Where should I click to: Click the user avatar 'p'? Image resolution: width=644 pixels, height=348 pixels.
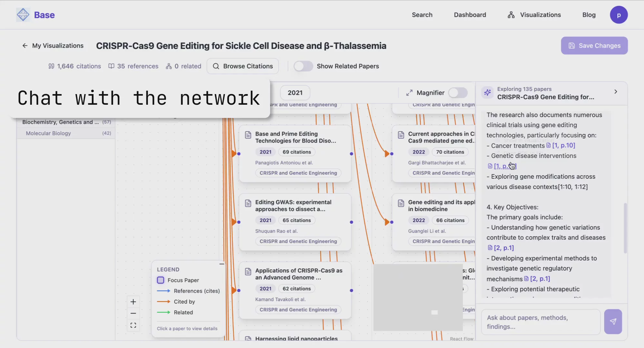[x=619, y=15]
